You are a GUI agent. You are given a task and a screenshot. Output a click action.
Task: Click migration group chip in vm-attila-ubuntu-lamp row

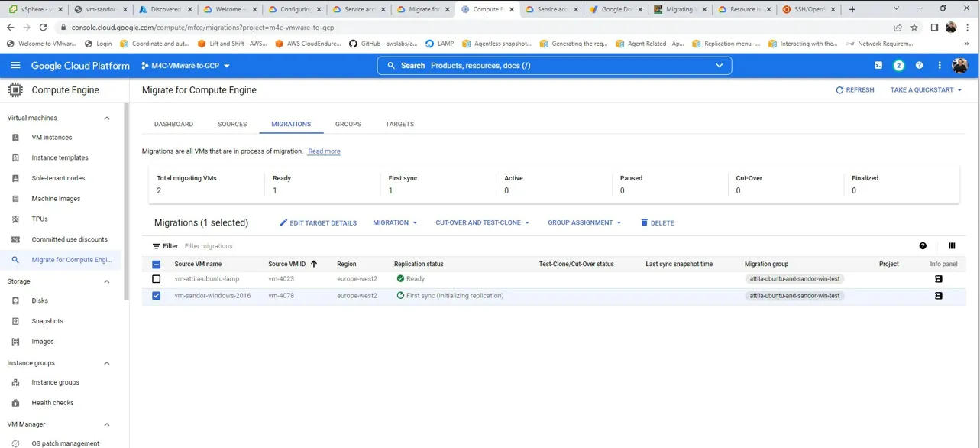tap(794, 279)
